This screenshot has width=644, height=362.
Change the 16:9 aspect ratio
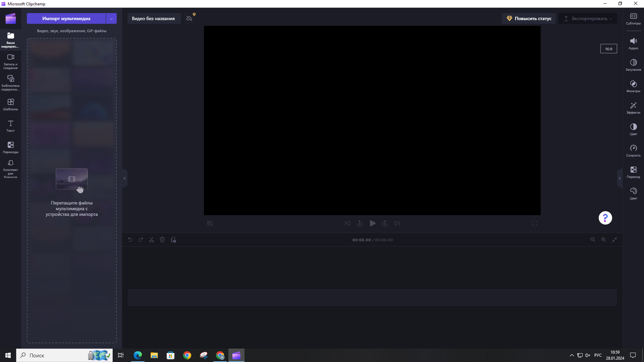pos(609,49)
